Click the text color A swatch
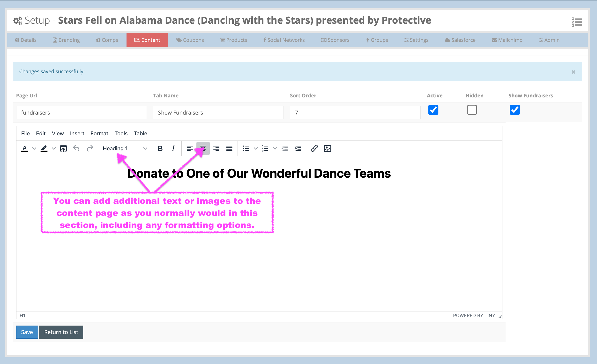597x364 pixels. pos(25,148)
